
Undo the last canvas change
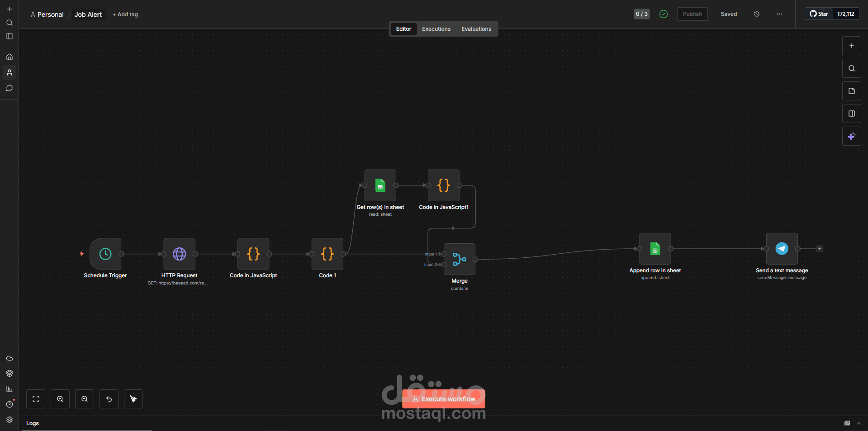109,399
